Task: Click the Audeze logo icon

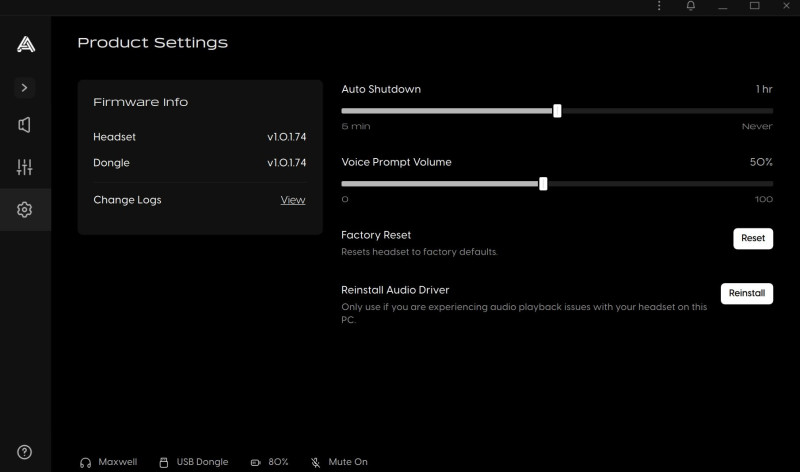Action: (25, 43)
